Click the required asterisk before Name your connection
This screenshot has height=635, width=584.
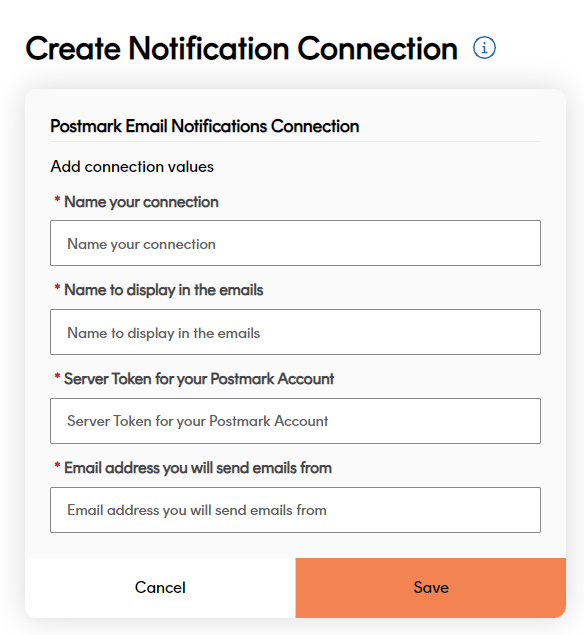click(x=57, y=199)
